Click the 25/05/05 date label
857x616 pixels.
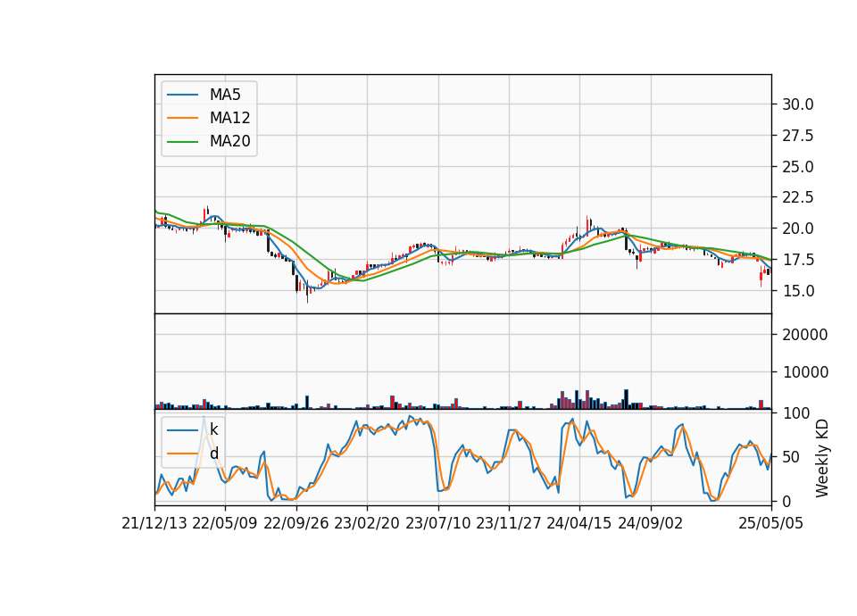tap(771, 523)
